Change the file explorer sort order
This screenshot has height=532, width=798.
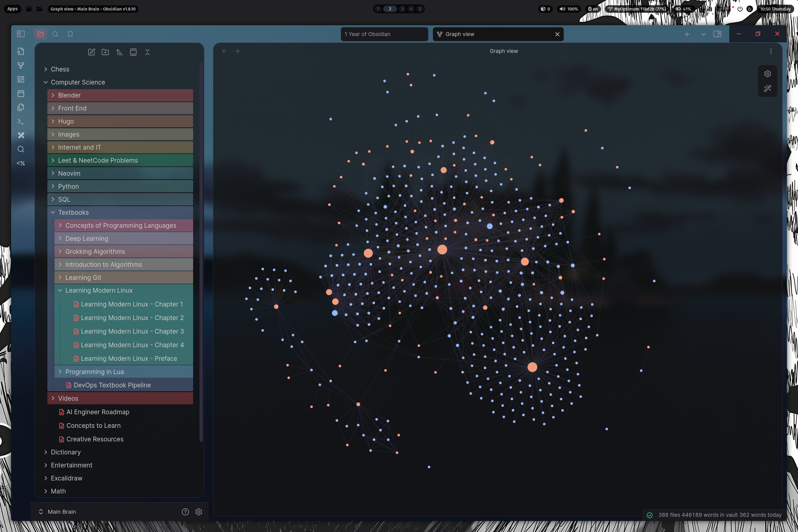(119, 52)
